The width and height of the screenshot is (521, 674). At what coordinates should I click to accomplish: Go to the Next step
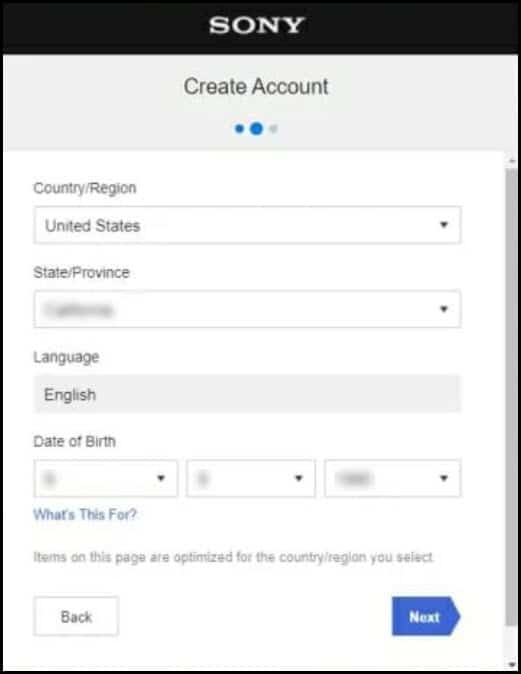[x=426, y=616]
